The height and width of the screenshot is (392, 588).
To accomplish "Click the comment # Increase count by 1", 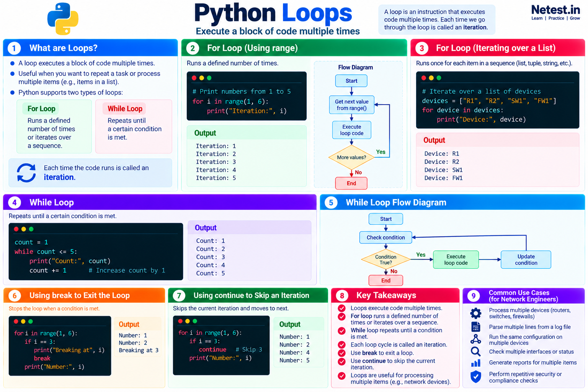I will pyautogui.click(x=127, y=270).
